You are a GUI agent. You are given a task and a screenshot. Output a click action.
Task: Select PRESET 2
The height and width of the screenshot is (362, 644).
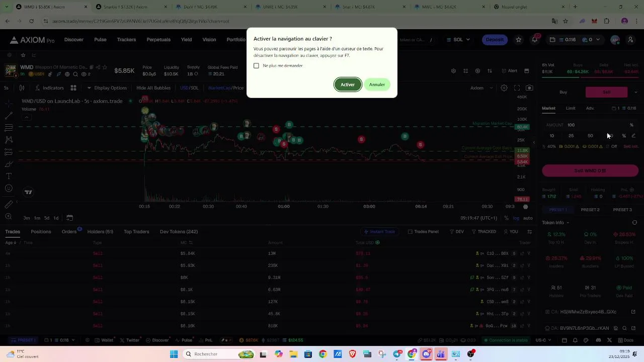tap(590, 210)
